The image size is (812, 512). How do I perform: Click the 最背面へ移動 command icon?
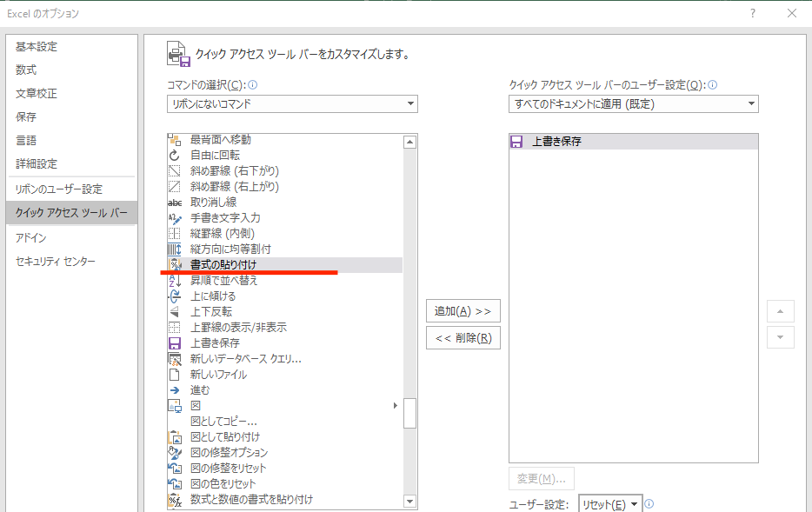[175, 140]
